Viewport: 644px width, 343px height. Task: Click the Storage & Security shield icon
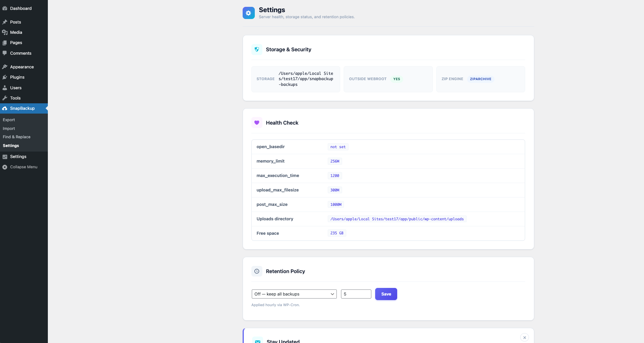257,49
